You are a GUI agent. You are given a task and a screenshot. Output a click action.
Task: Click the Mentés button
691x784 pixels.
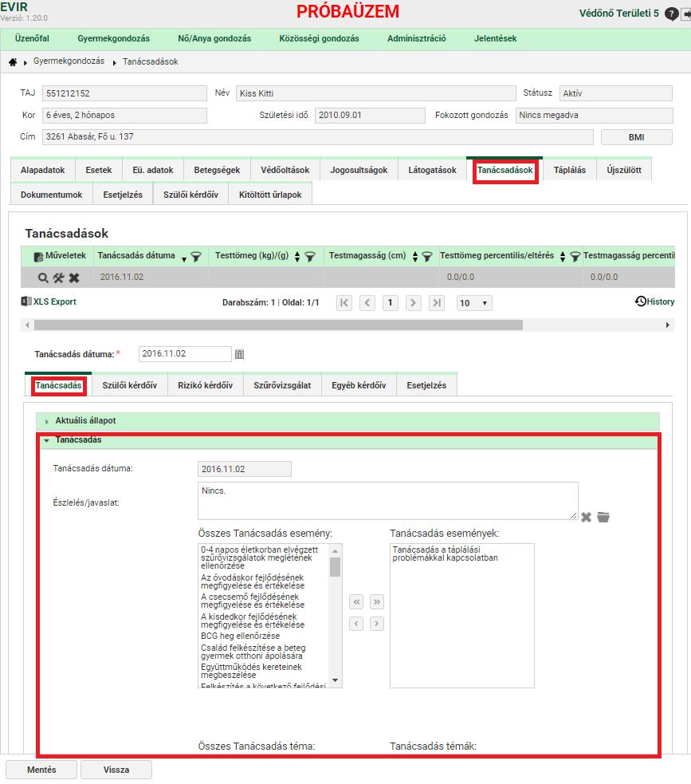click(41, 770)
